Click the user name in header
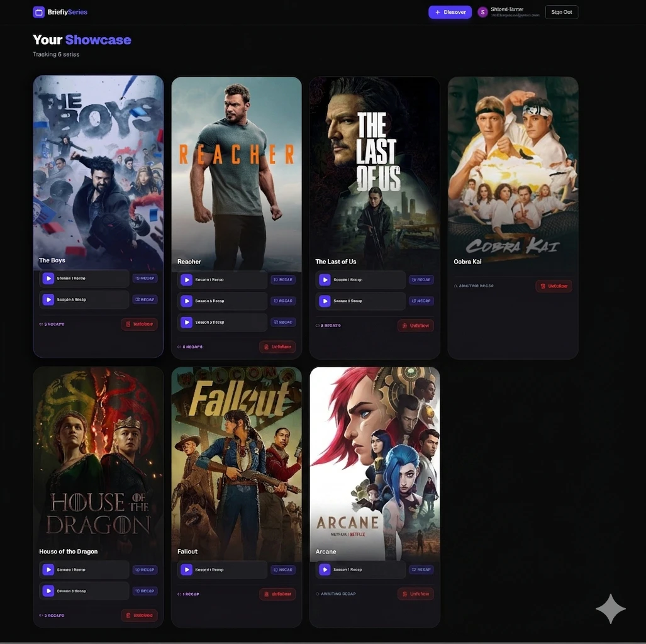646x644 pixels. [507, 9]
